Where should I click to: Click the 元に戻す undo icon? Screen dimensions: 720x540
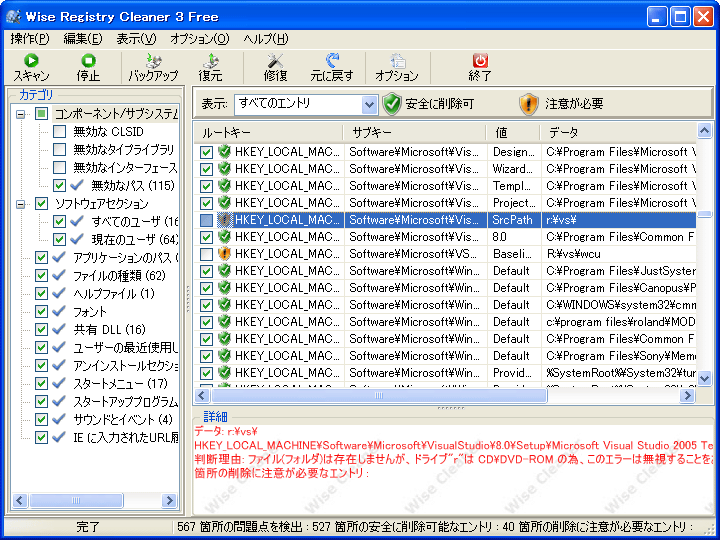point(332,61)
